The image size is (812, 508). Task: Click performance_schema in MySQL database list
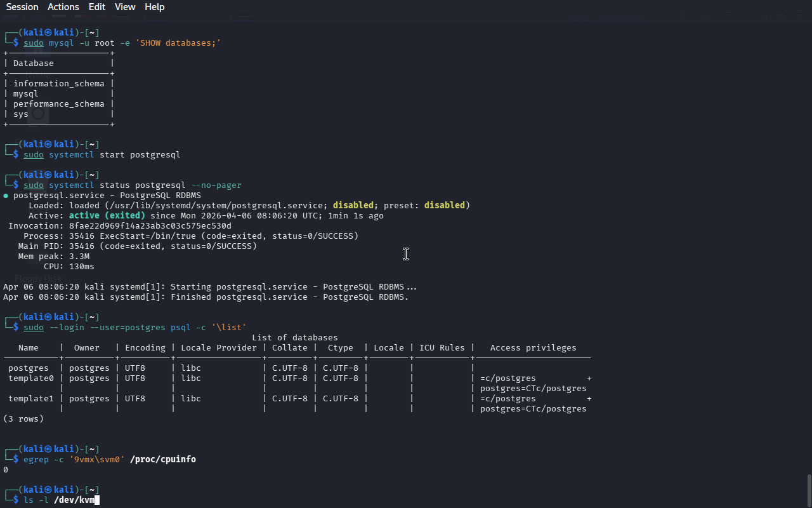tap(58, 104)
